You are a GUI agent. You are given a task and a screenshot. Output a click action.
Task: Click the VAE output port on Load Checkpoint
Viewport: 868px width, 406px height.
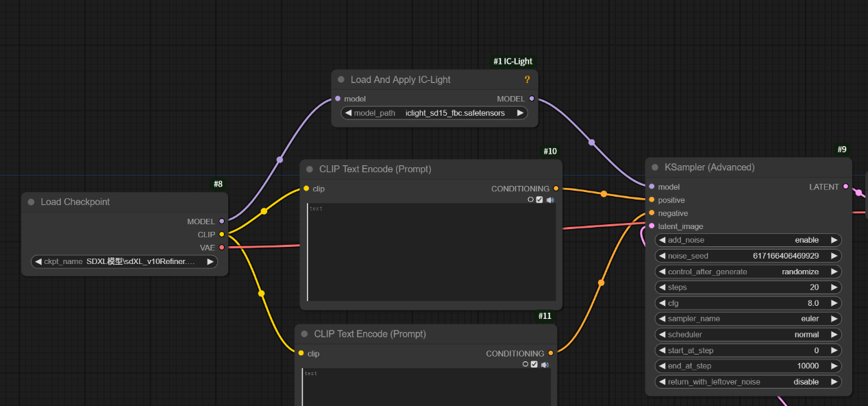click(221, 248)
